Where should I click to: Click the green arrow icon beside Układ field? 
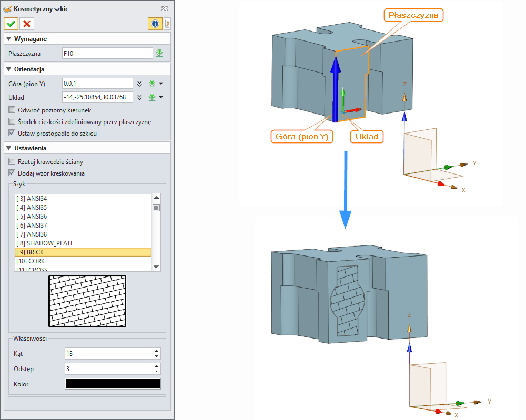coord(151,97)
